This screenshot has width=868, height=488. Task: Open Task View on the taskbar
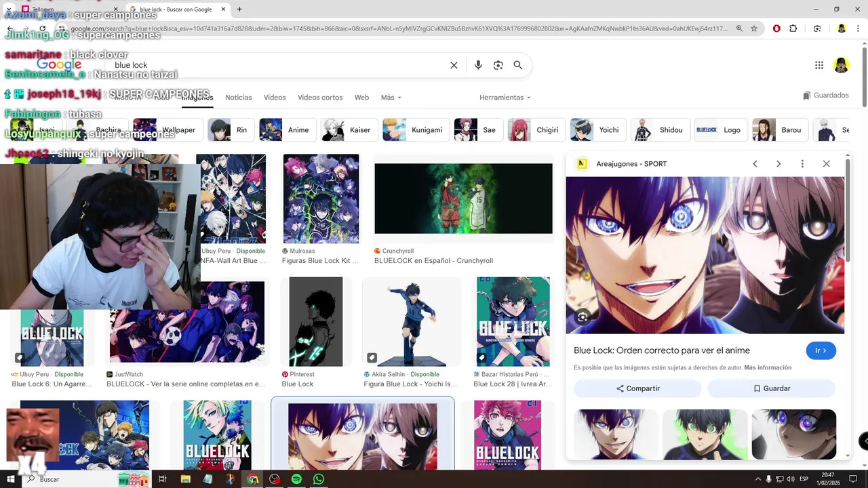click(x=163, y=479)
